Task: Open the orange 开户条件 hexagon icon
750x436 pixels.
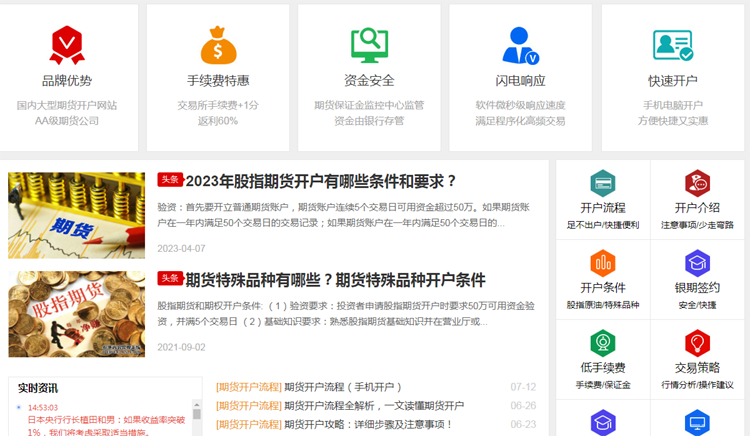Action: click(x=602, y=263)
